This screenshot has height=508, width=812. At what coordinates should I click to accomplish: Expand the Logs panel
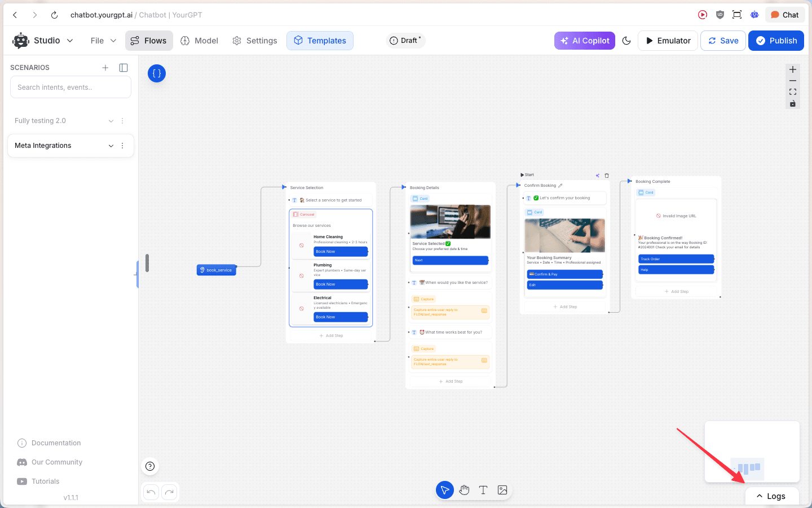point(771,496)
